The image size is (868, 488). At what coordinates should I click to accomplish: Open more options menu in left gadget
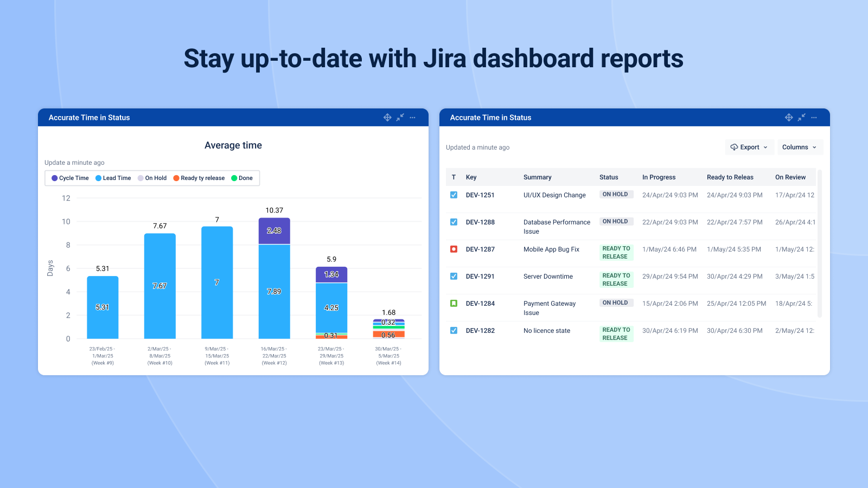(x=412, y=118)
